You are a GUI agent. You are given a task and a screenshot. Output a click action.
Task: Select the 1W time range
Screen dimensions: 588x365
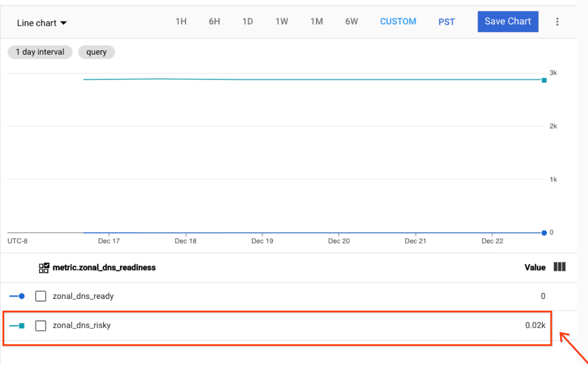click(282, 21)
